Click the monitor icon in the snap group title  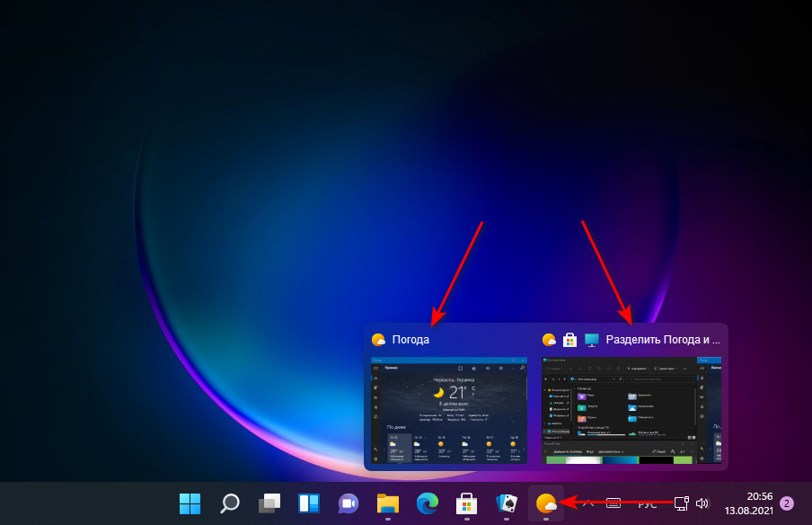pyautogui.click(x=591, y=340)
